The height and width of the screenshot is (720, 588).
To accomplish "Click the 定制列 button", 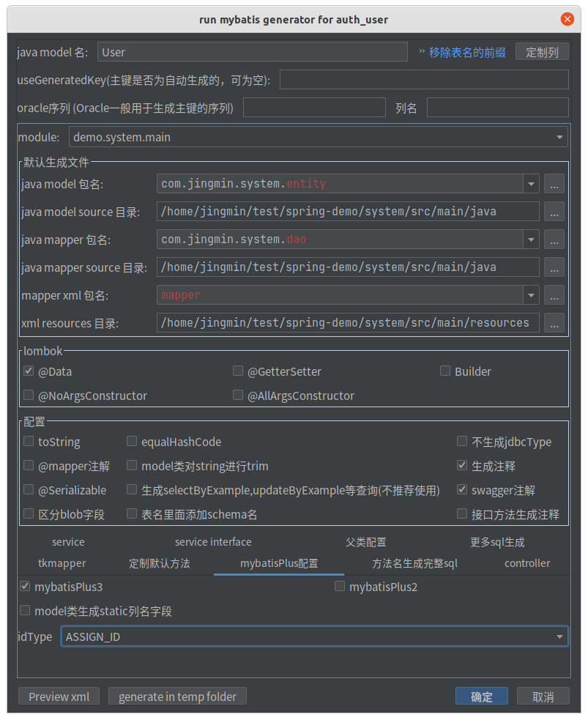I will (542, 52).
